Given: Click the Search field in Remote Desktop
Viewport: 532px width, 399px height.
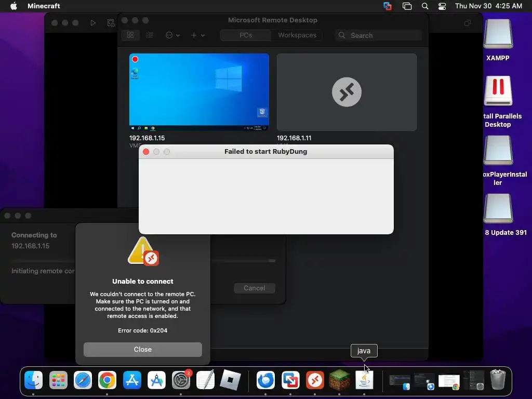Looking at the screenshot, I should pos(378,35).
